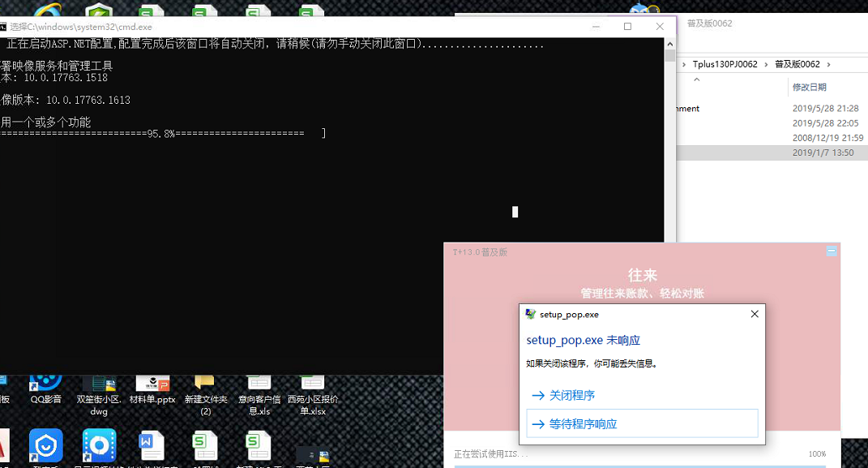Screen dimensions: 868x468
Task: Select the 新建文件夹 (2) desktop folder
Action: pyautogui.click(x=205, y=397)
